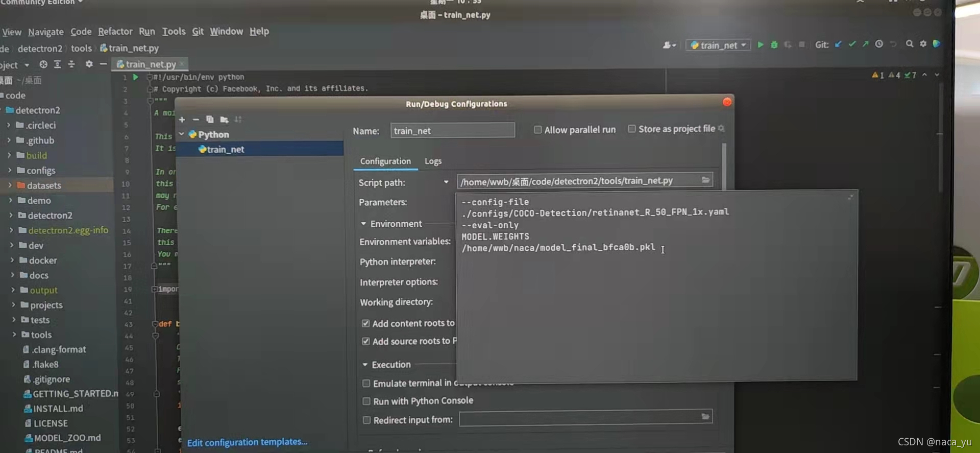Enable Allow parallel run checkbox
The height and width of the screenshot is (453, 980).
537,130
